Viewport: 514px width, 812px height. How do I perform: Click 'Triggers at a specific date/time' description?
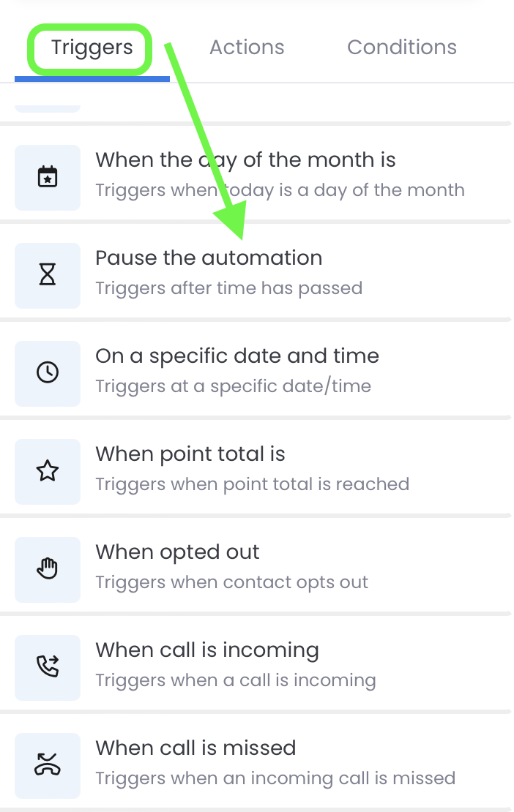tap(233, 386)
